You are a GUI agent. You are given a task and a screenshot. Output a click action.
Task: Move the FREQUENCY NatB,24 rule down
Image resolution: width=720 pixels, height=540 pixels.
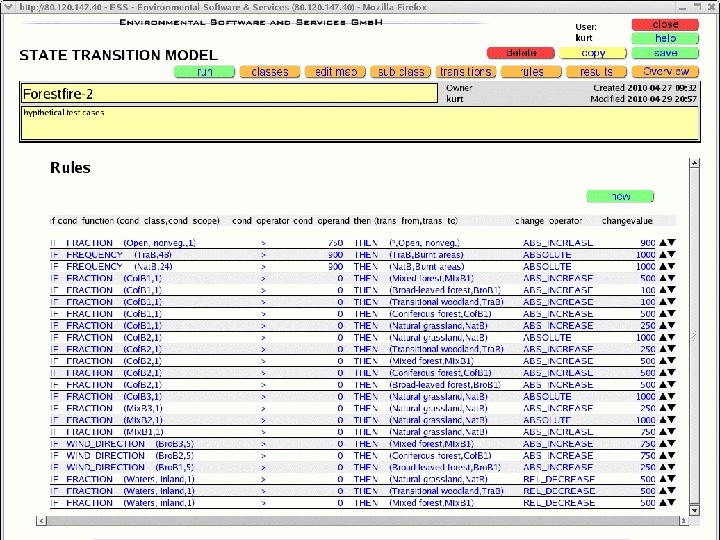pyautogui.click(x=671, y=266)
